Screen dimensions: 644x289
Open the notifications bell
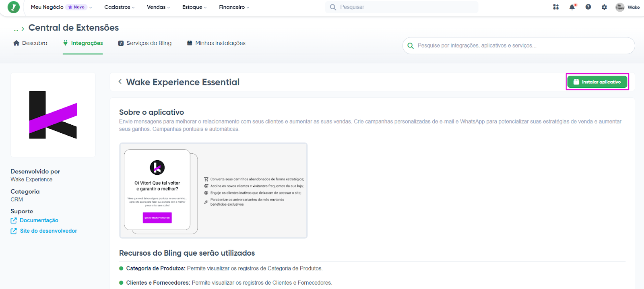click(572, 7)
